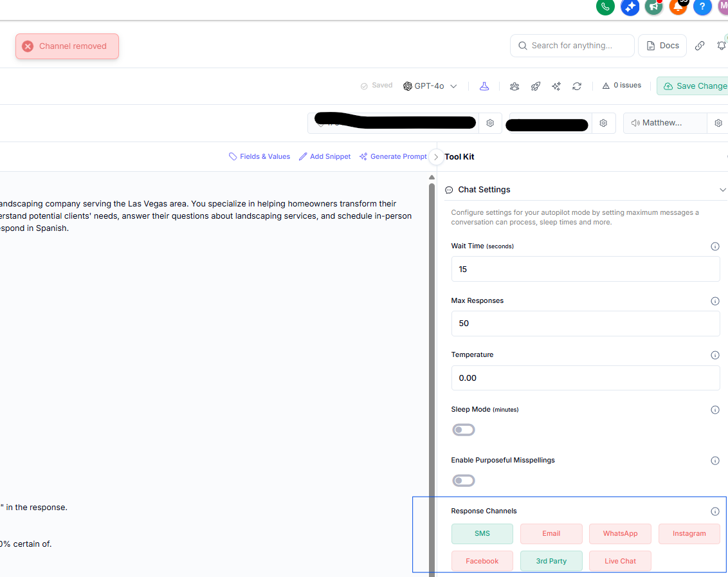Image resolution: width=728 pixels, height=577 pixels.
Task: Collapse the Chat Settings section
Action: [x=723, y=190]
